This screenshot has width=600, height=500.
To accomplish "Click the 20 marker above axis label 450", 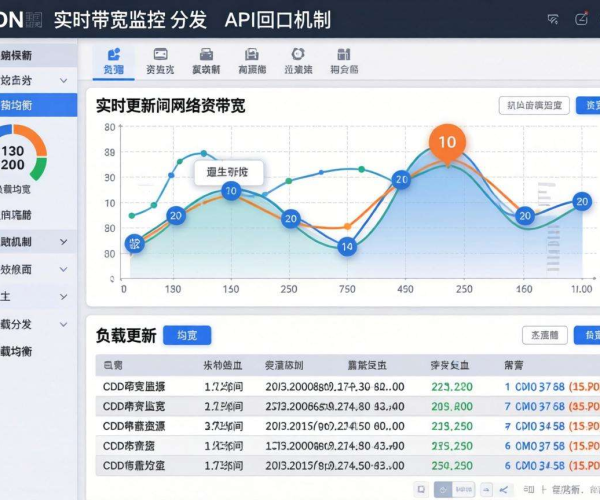I will point(401,179).
